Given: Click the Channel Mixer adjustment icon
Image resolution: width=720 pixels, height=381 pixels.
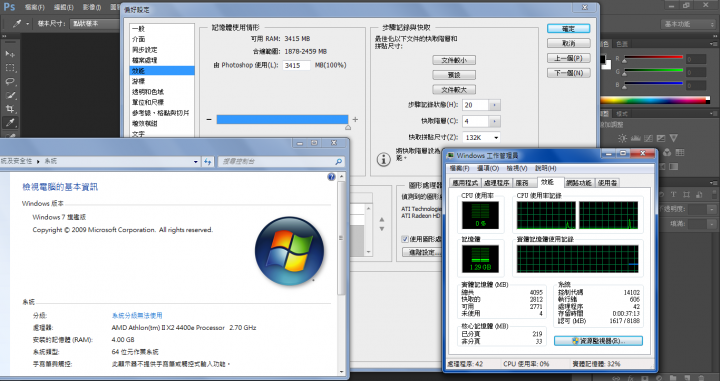Looking at the screenshot, I should 667,152.
